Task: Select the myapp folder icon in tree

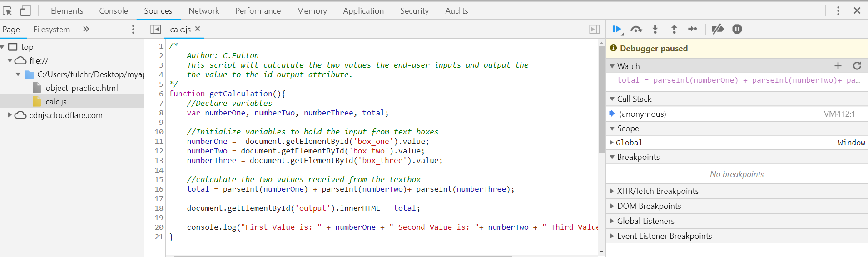Action: point(30,74)
